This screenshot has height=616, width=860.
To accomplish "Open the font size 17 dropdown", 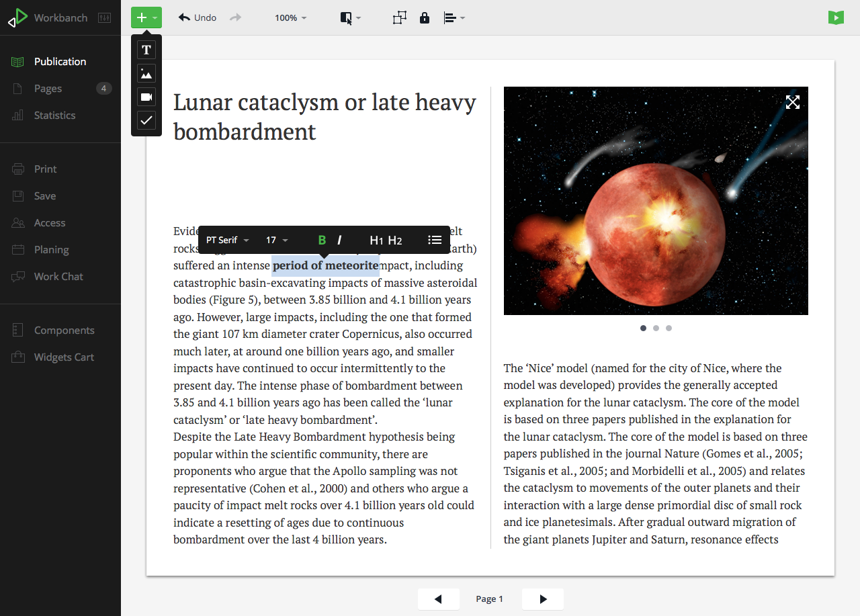I will point(277,240).
